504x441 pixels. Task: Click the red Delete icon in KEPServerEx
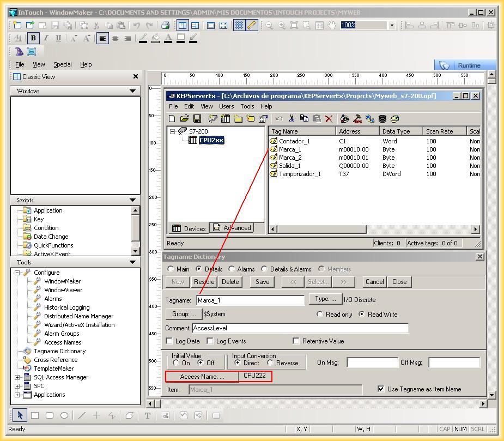[x=329, y=118]
